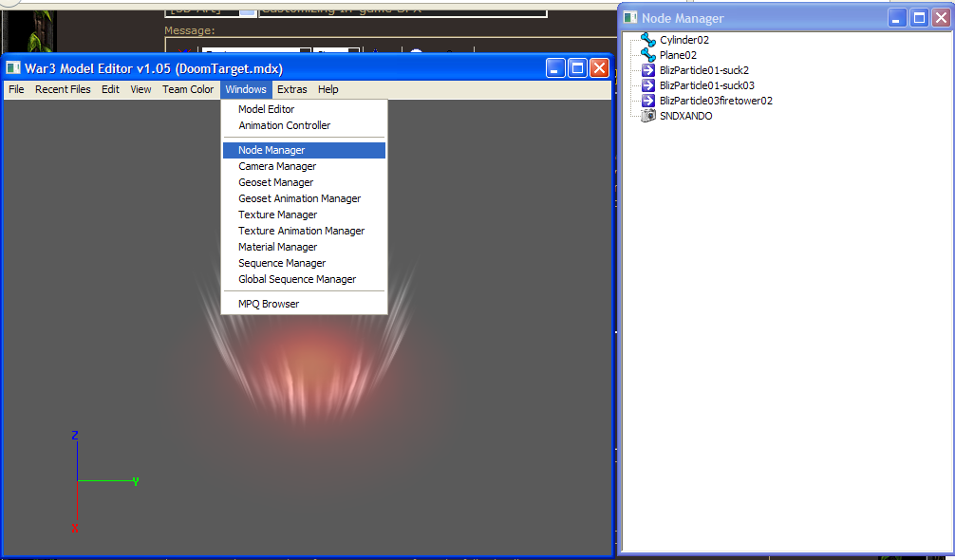Open Material Manager from the menu
955x560 pixels.
click(x=304, y=247)
